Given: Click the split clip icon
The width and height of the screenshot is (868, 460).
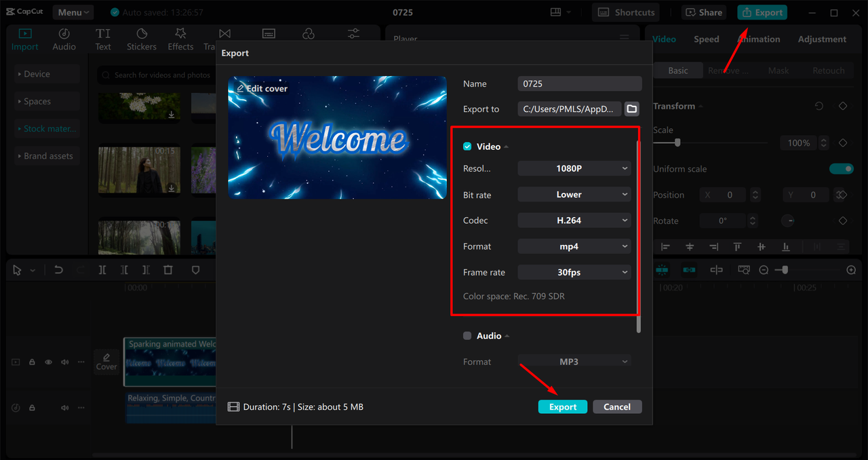Looking at the screenshot, I should point(102,270).
